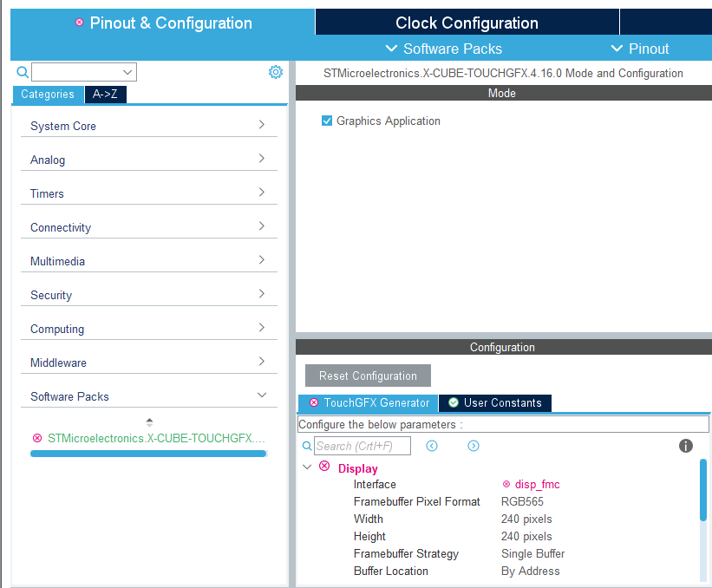
Task: Open the TouchGFX Generator tab
Action: coord(369,402)
